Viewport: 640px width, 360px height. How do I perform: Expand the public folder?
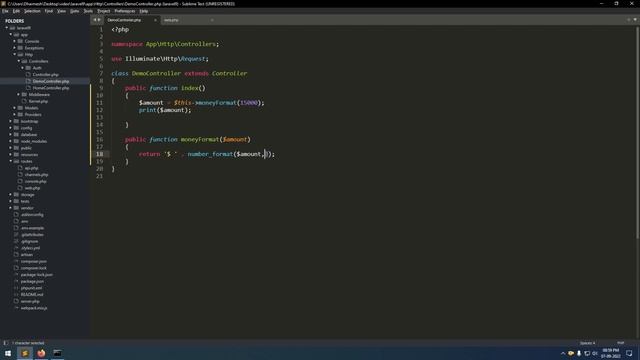coord(11,148)
